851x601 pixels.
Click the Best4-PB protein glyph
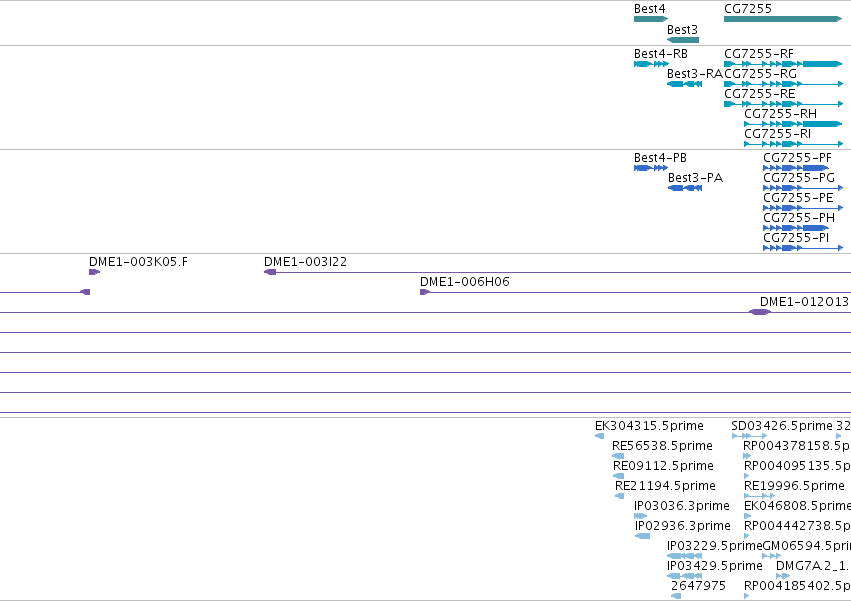651,168
